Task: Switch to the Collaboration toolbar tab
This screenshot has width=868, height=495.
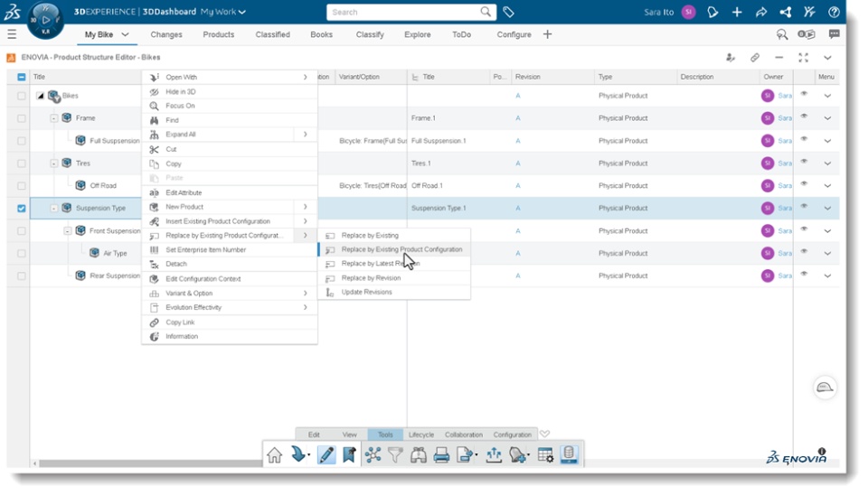Action: (463, 434)
